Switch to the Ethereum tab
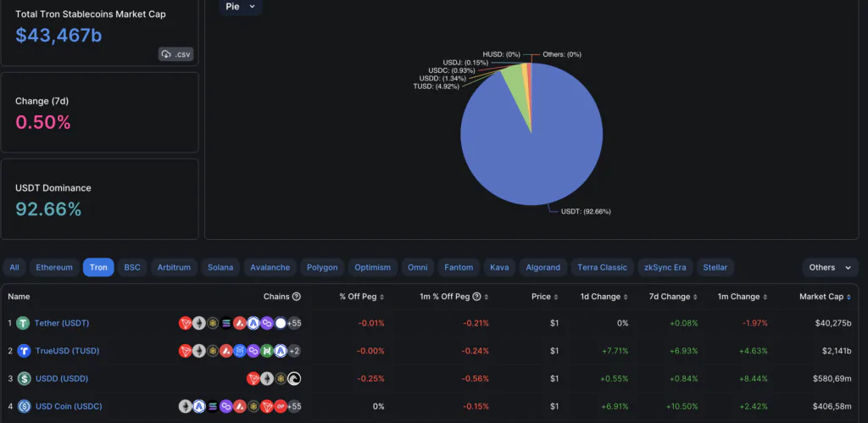Image resolution: width=868 pixels, height=423 pixels. click(54, 267)
